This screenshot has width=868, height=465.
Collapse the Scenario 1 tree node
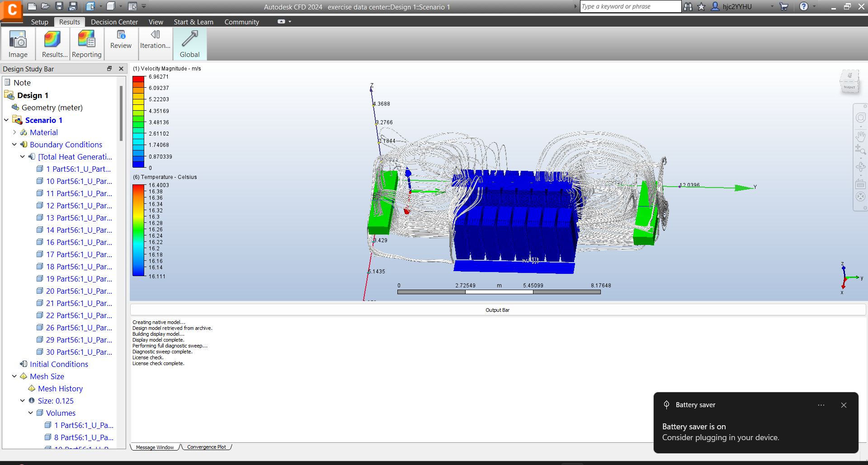(6, 120)
